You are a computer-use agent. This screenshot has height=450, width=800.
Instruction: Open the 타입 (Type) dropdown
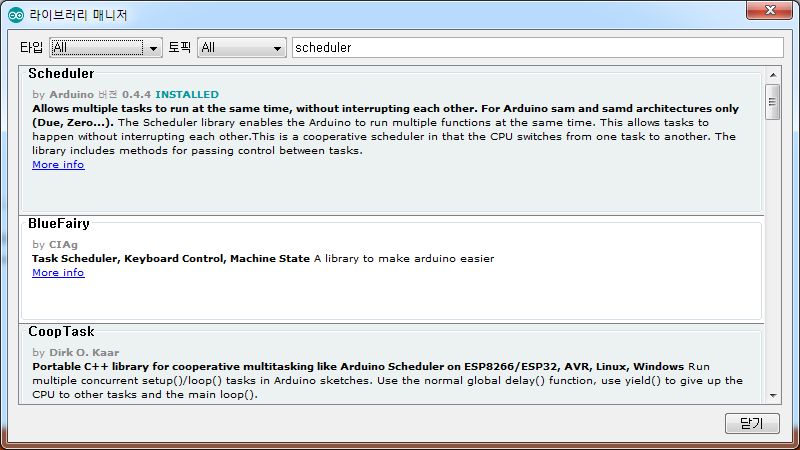click(x=106, y=47)
